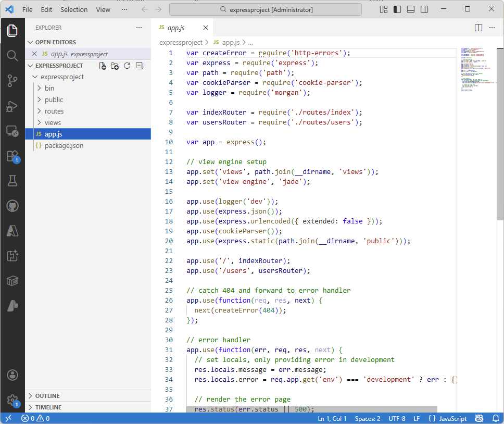Image resolution: width=504 pixels, height=424 pixels.
Task: Collapse all folders in Explorer
Action: [139, 66]
